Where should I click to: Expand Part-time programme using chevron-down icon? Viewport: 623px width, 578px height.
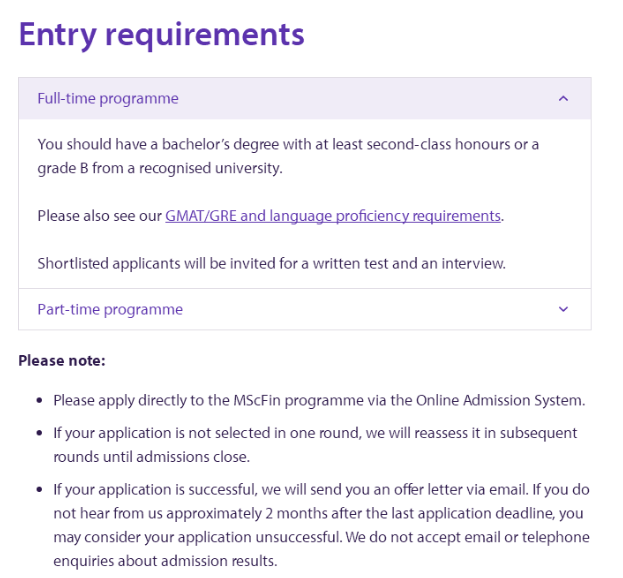pyautogui.click(x=563, y=310)
